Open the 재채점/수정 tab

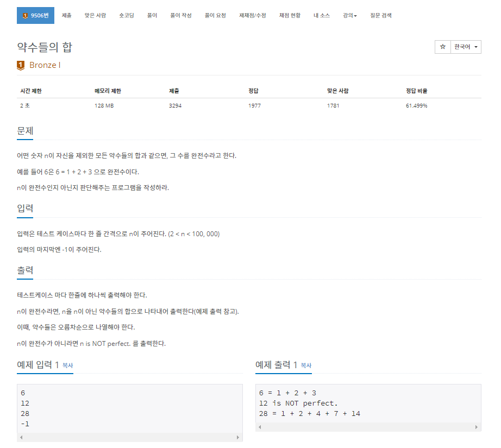[253, 15]
